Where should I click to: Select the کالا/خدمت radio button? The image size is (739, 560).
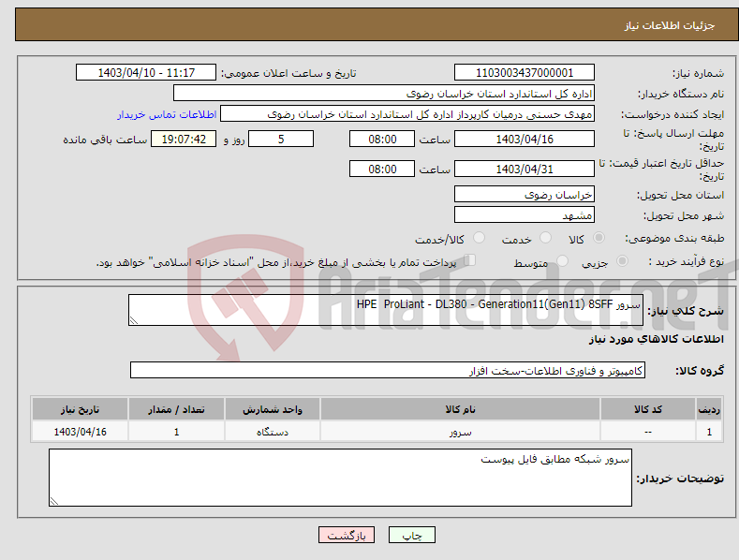tap(479, 238)
